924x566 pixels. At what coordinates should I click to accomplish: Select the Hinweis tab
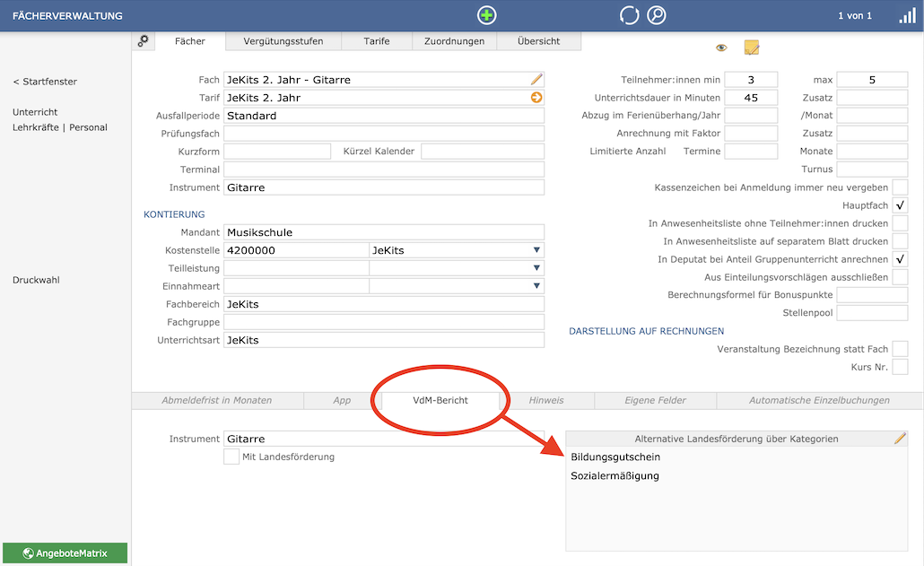click(x=546, y=400)
